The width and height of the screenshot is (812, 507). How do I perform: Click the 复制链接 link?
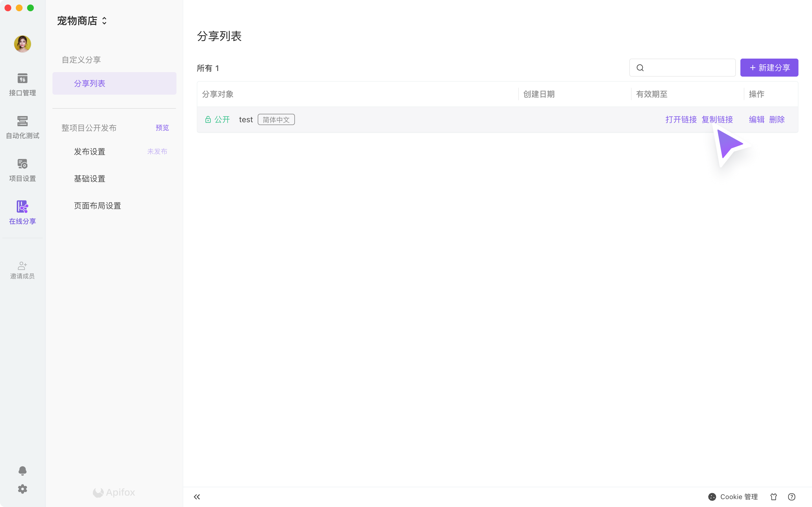717,119
